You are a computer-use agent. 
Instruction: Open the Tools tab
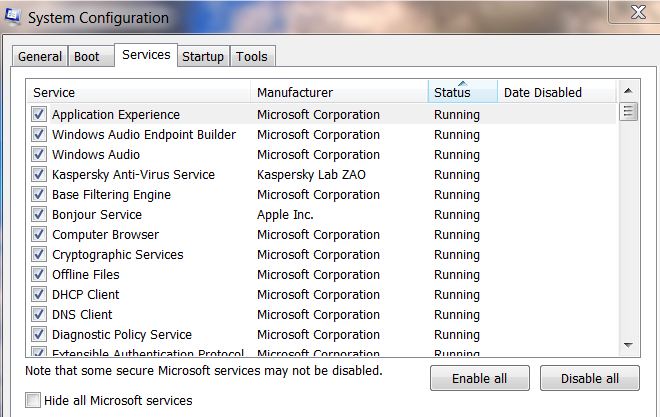251,57
